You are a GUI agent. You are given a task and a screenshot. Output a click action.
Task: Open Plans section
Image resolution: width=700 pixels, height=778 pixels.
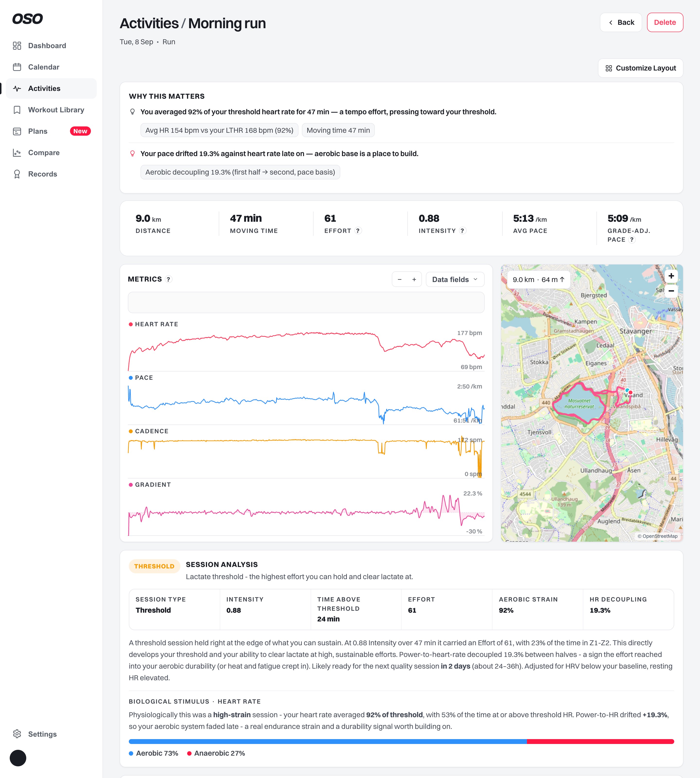[51, 131]
